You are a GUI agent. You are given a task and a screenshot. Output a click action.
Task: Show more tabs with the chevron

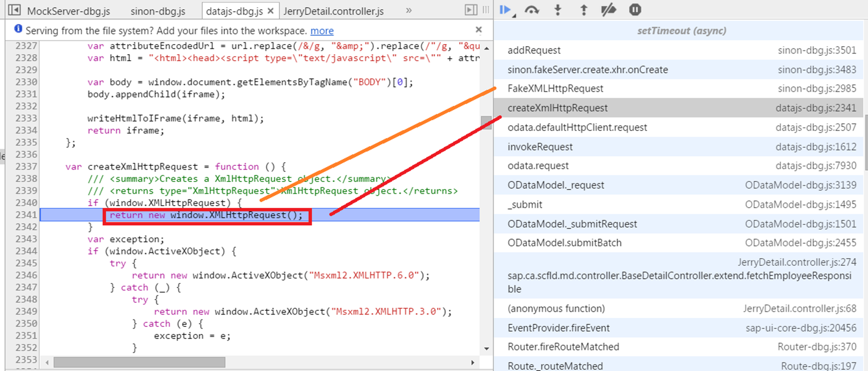tap(409, 10)
